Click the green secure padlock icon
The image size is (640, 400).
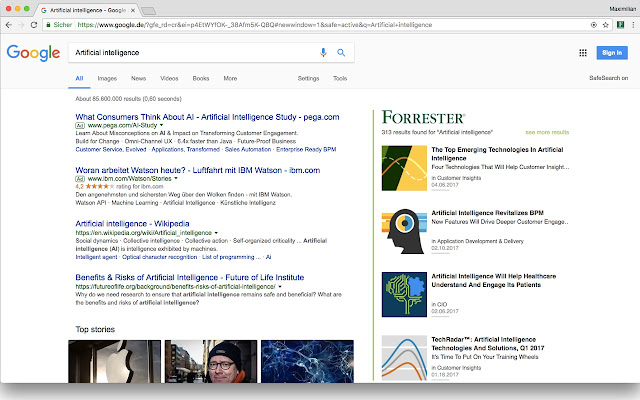coord(48,25)
